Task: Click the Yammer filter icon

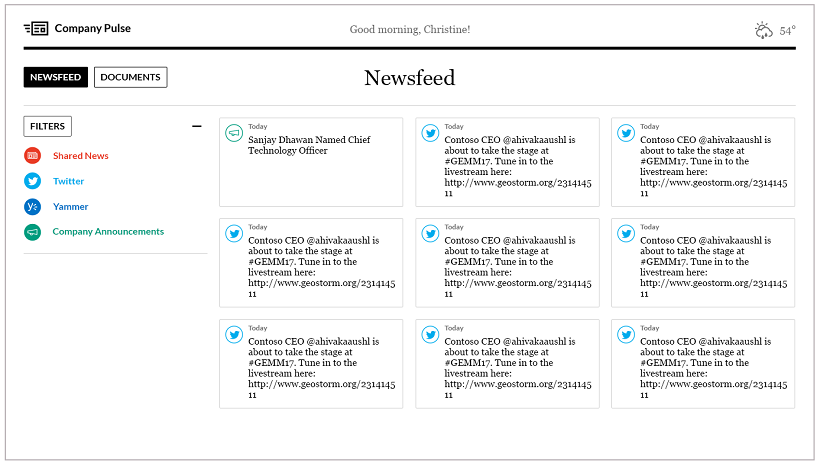Action: tap(33, 207)
